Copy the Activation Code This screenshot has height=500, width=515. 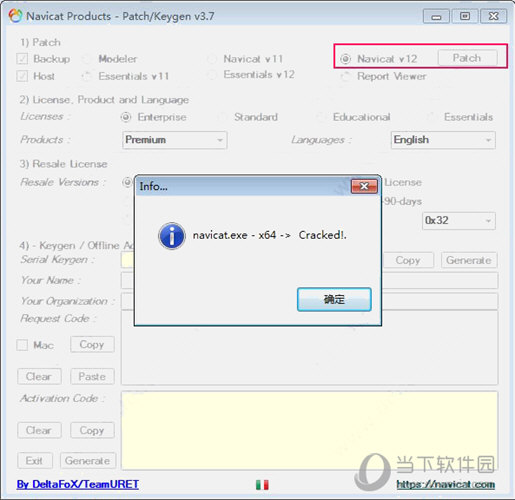(92, 430)
